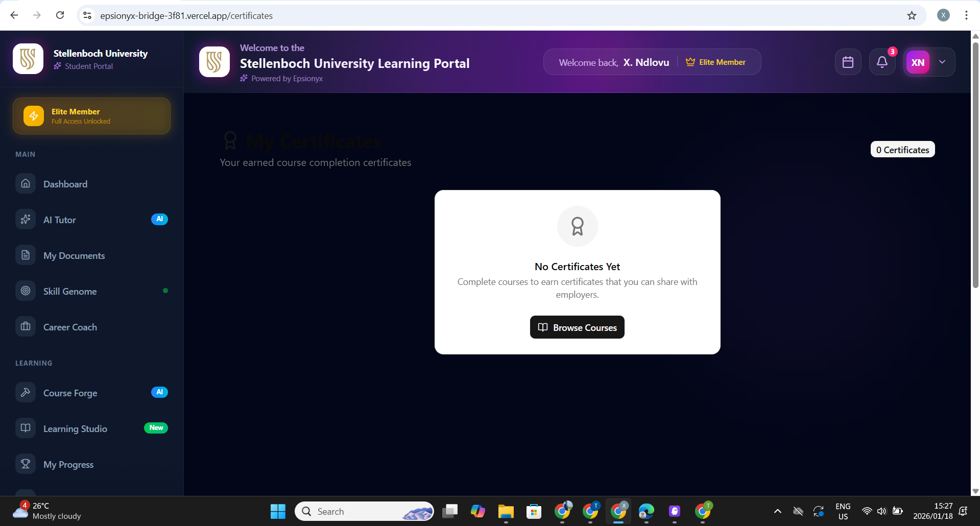Click the page vertical scrollbar

975,164
